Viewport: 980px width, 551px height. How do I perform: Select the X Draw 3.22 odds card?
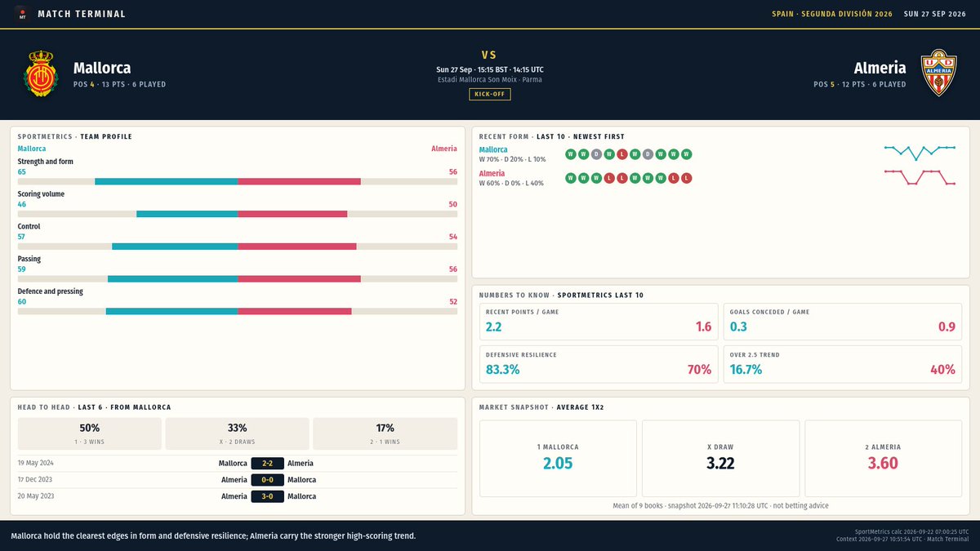[721, 458]
